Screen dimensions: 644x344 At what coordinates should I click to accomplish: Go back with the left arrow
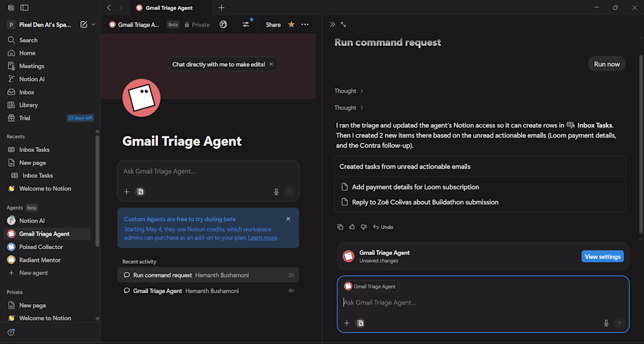click(109, 8)
